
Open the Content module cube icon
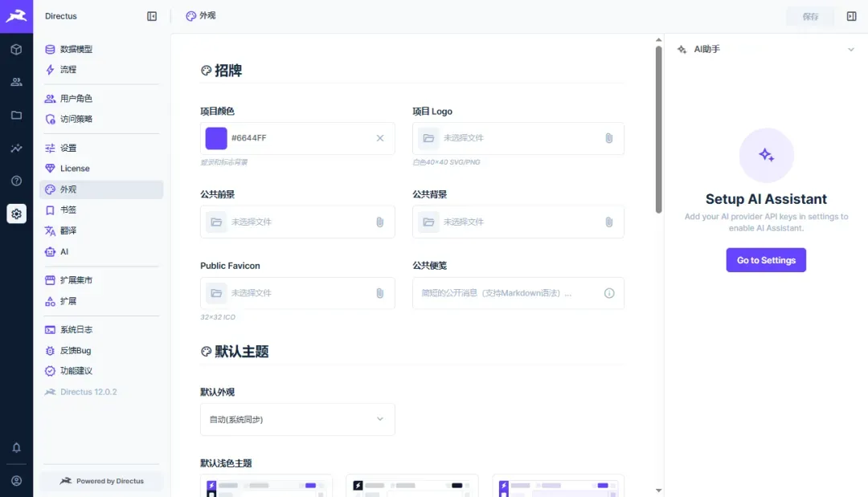(17, 49)
